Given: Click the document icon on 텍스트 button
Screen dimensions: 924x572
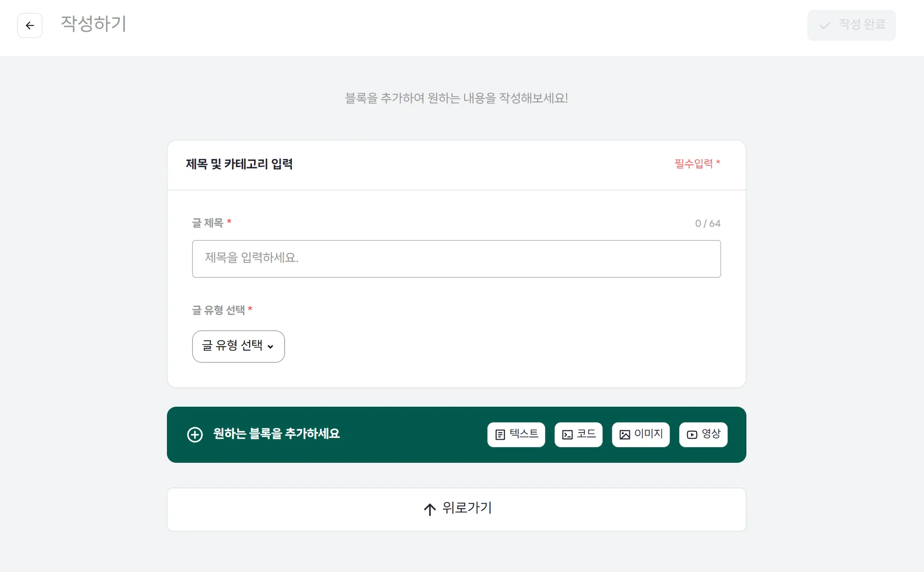Looking at the screenshot, I should pos(500,434).
